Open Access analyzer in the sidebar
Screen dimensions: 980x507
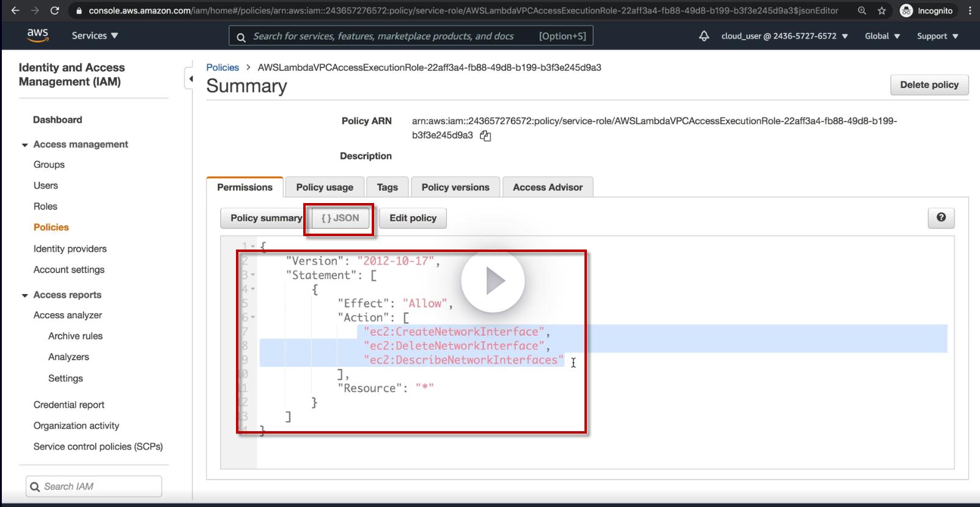(68, 315)
